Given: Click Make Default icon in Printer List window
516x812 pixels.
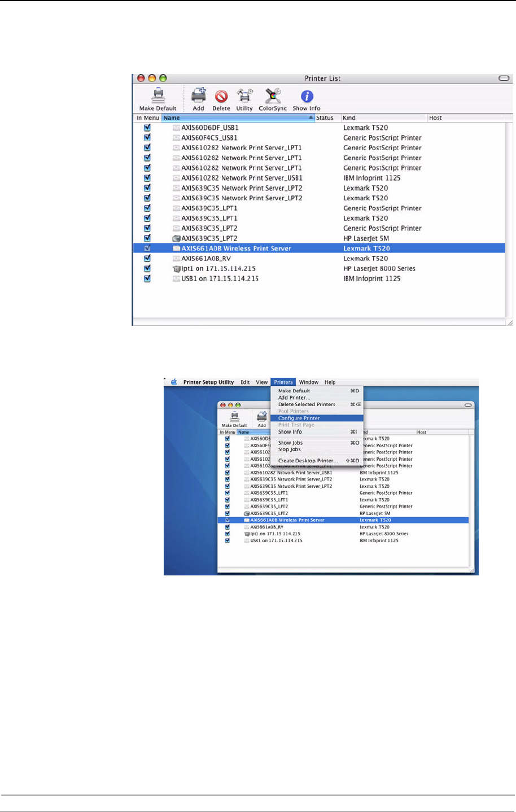Looking at the screenshot, I should (159, 95).
